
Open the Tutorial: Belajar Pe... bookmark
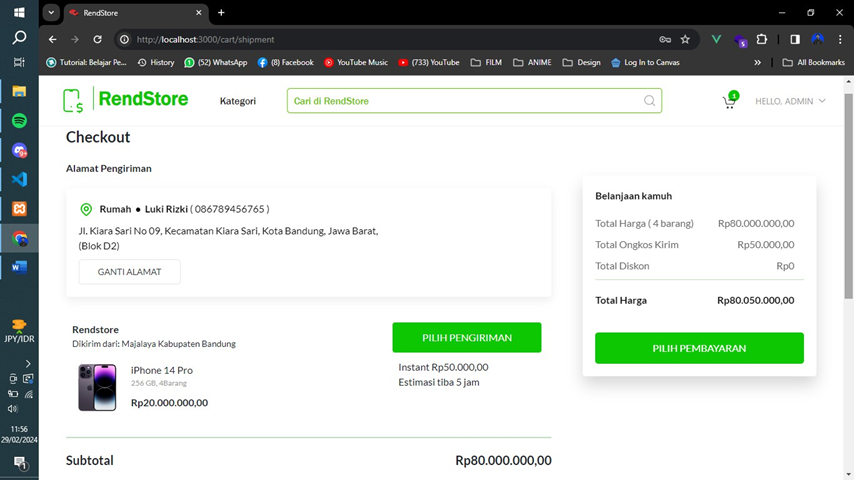[87, 63]
